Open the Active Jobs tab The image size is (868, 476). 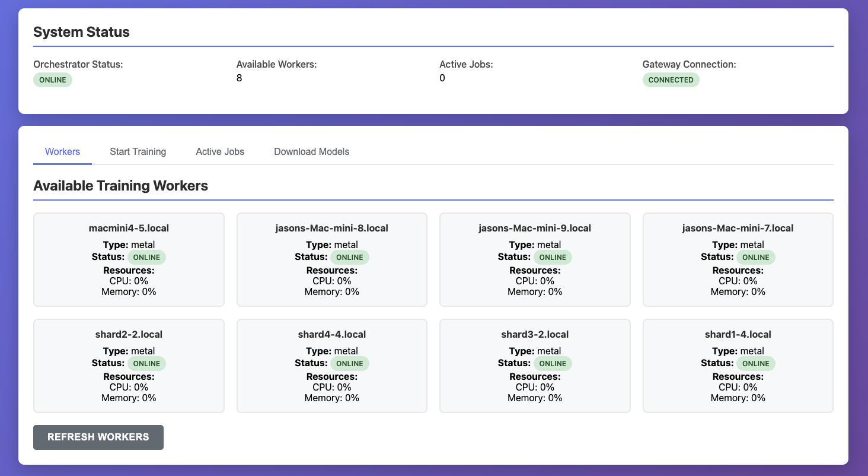220,151
